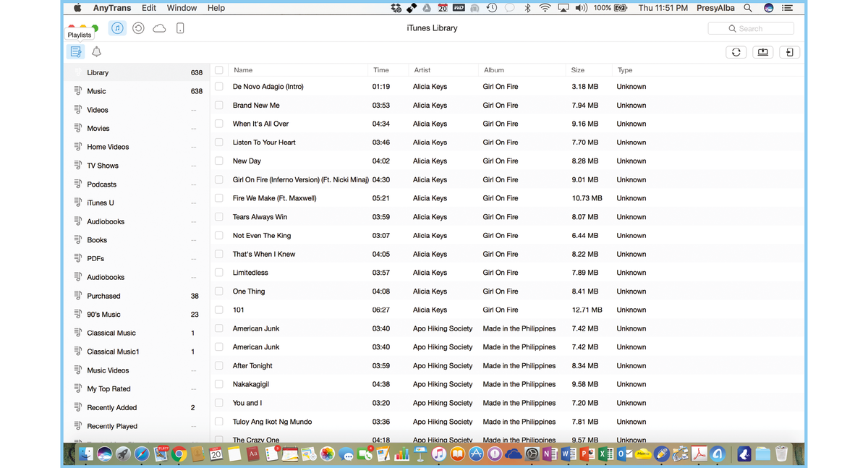868x468 pixels.
Task: Open the device manager phone icon
Action: pyautogui.click(x=180, y=28)
